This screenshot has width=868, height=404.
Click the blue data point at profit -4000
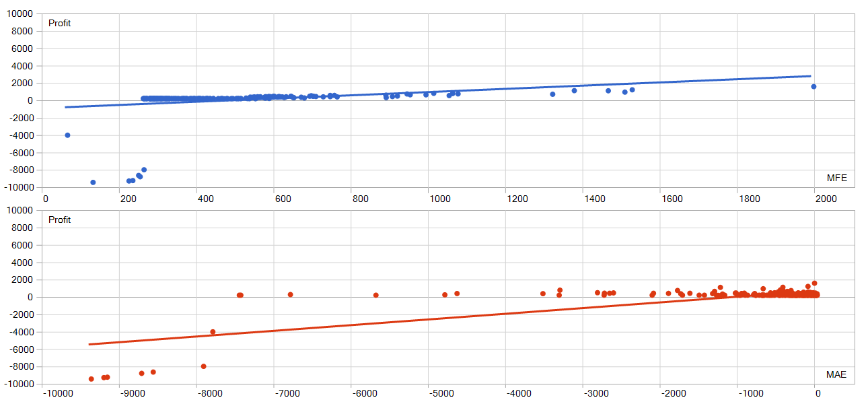click(67, 135)
